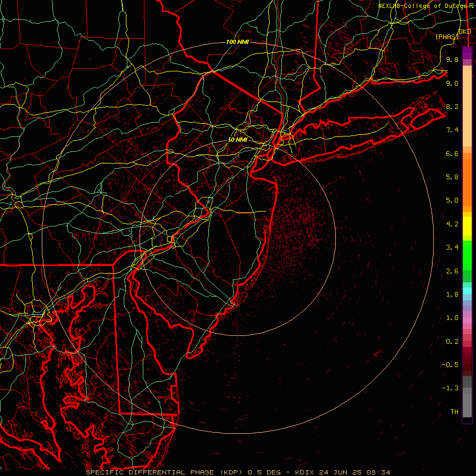The height and width of the screenshot is (476, 476).
Task: Select the -0.5 scale label
Action: (x=450, y=365)
